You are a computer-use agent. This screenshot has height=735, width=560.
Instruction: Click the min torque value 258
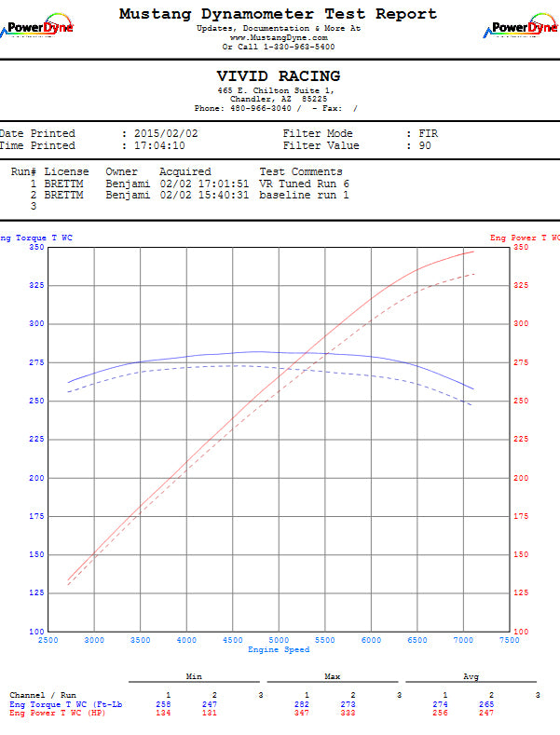click(163, 704)
